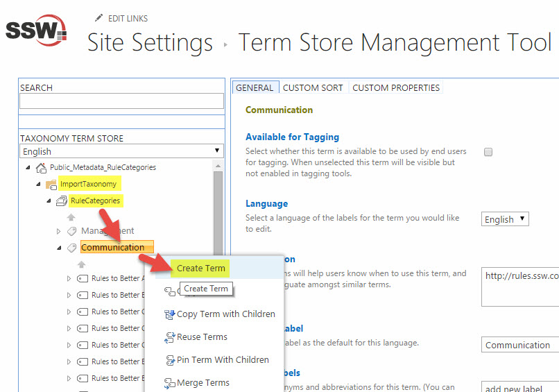Open the Site Settings breadcrumb link
Viewport: 559px width, 392px height.
click(150, 43)
